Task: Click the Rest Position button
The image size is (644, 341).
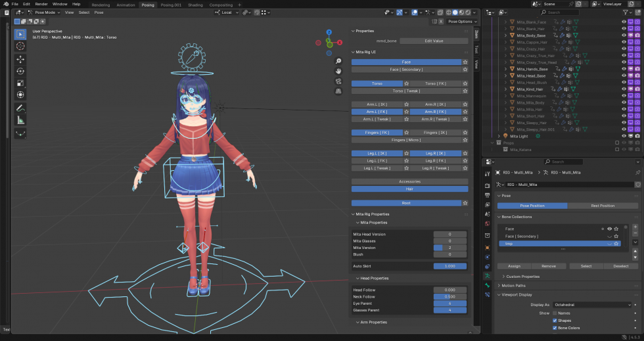Action: tap(603, 206)
